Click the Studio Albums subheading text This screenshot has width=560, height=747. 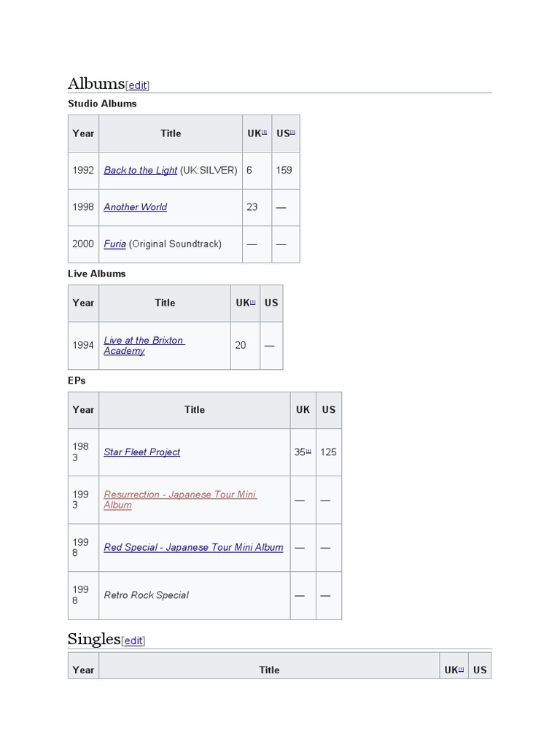click(102, 104)
